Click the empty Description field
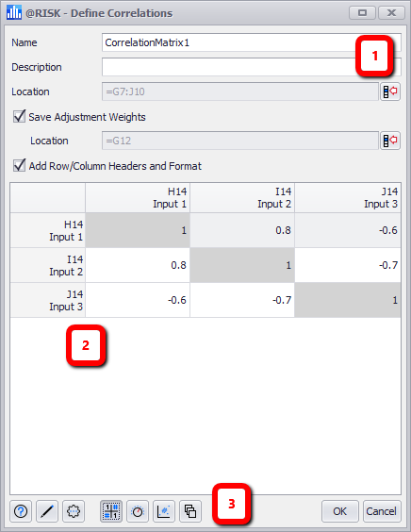This screenshot has height=532, width=411. (x=252, y=67)
